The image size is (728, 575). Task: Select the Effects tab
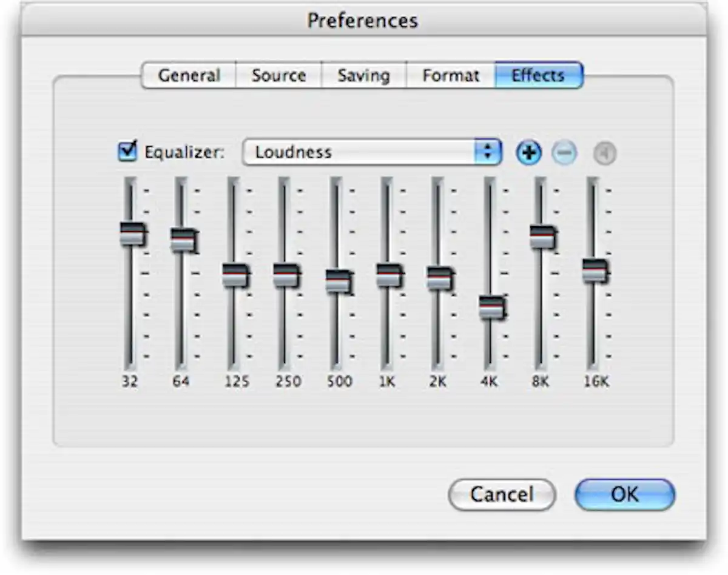pyautogui.click(x=539, y=76)
